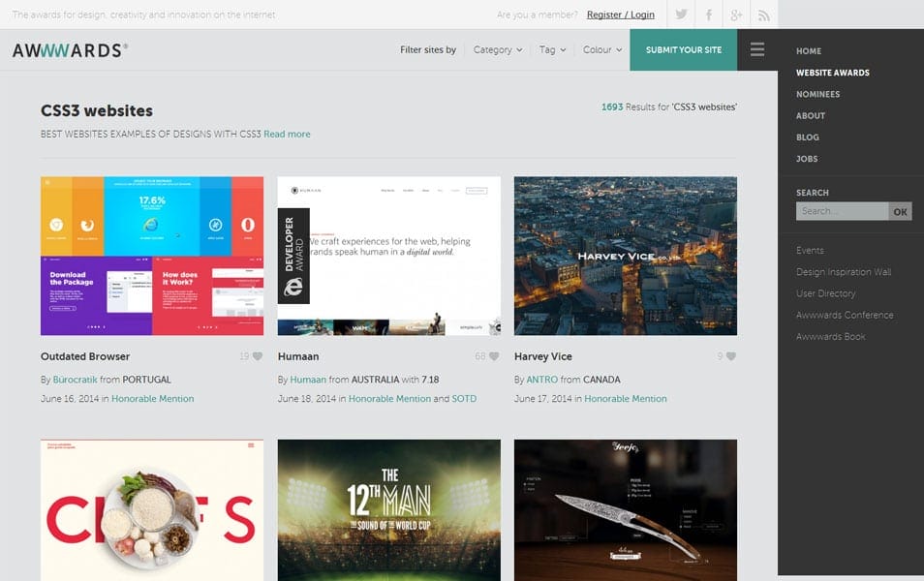Click the Harvey Vice title
Image resolution: width=924 pixels, height=581 pixels.
point(542,356)
